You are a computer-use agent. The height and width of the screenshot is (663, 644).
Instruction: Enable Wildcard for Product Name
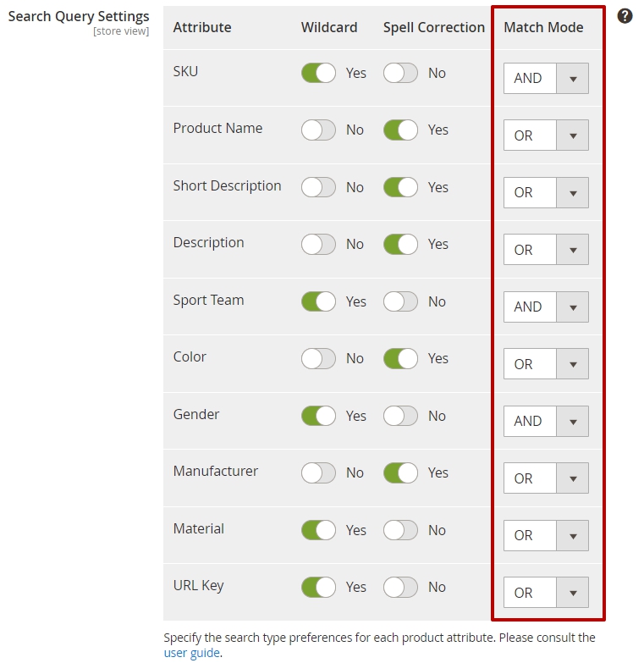[x=318, y=130]
